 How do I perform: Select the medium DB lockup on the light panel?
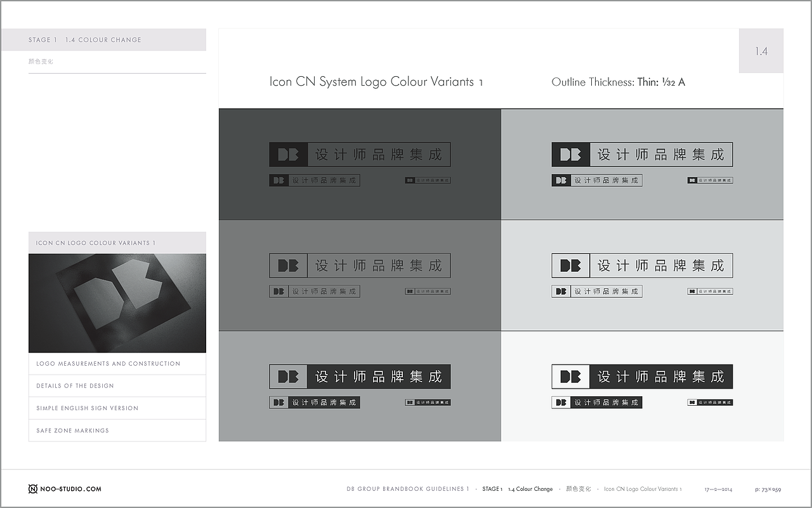(596, 291)
